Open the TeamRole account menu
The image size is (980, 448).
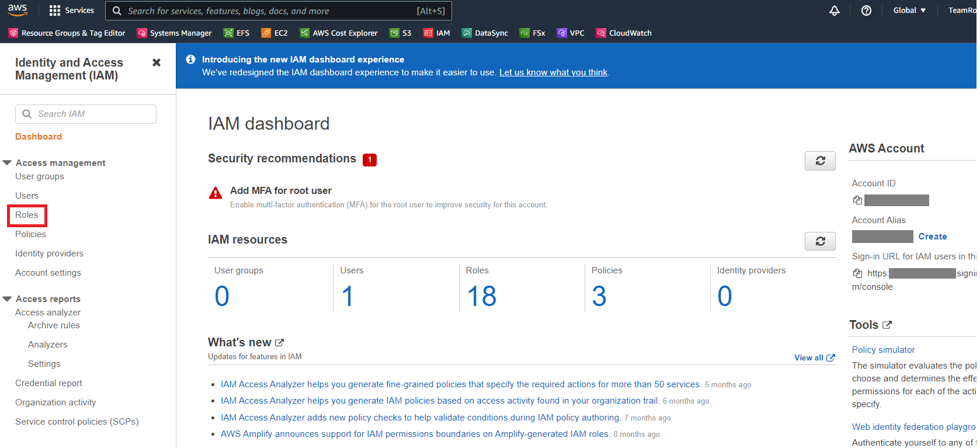tap(962, 11)
